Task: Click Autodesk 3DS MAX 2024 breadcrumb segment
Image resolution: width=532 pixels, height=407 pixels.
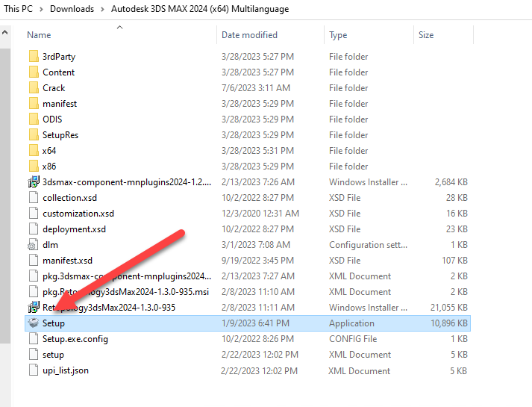Action: click(x=200, y=9)
